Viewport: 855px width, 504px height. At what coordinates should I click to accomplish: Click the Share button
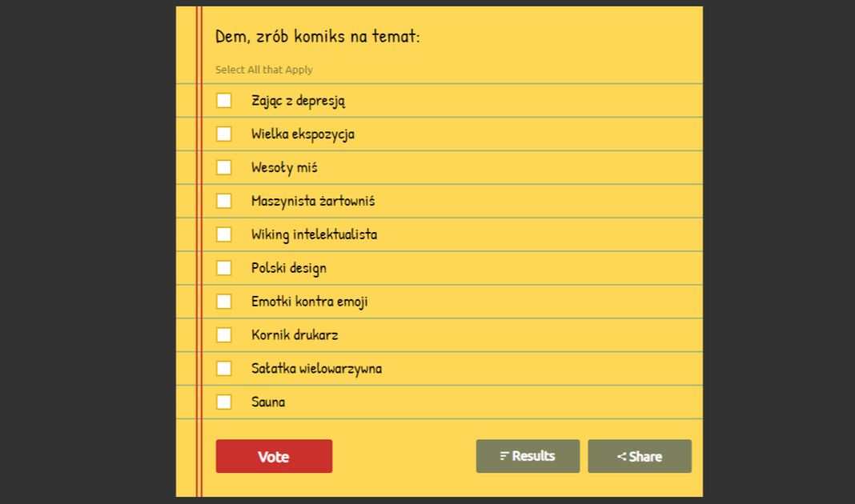click(640, 456)
